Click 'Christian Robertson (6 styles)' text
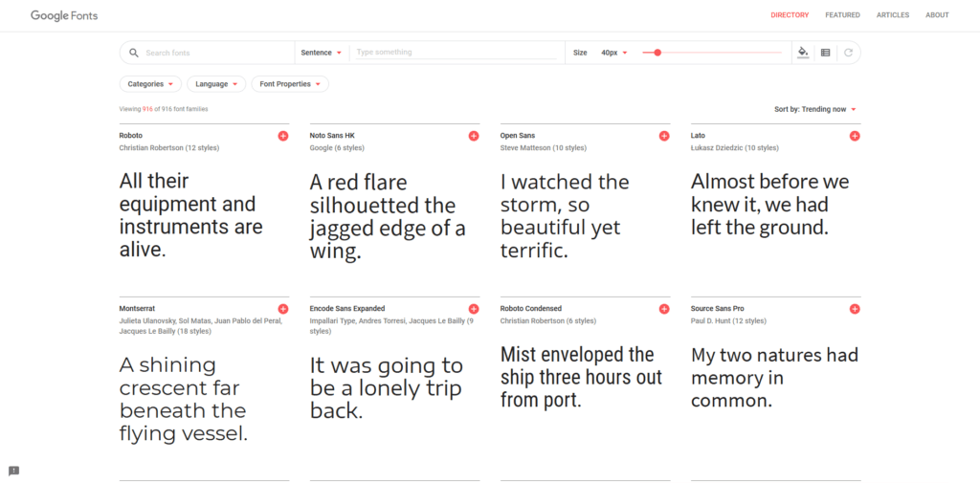The width and height of the screenshot is (980, 483). [x=548, y=321]
